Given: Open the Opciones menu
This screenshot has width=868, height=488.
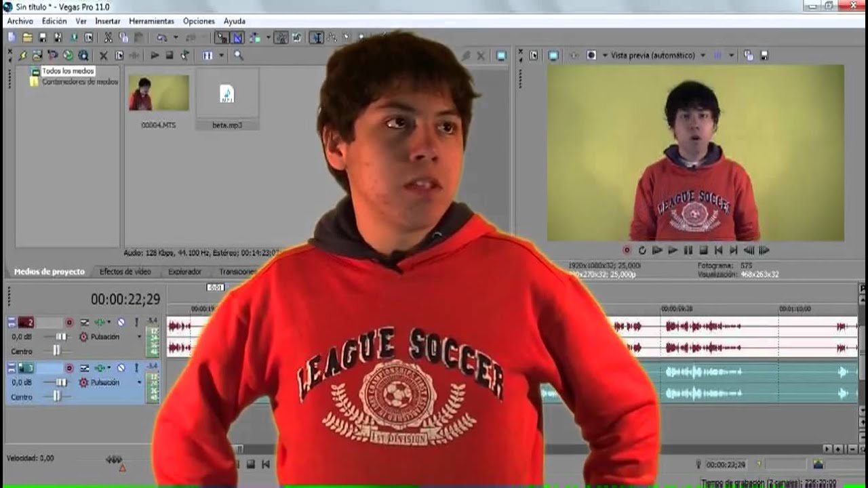Looking at the screenshot, I should (199, 22).
